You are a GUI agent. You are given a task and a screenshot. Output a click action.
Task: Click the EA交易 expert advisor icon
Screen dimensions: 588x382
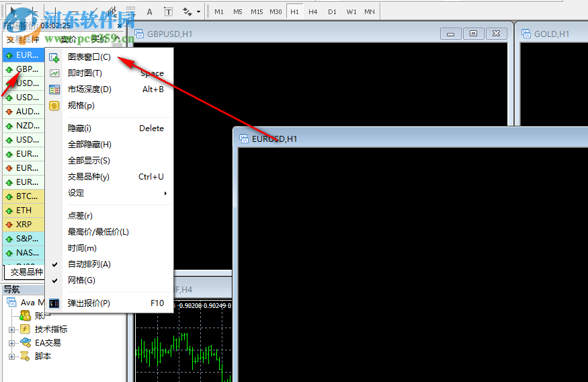click(26, 342)
